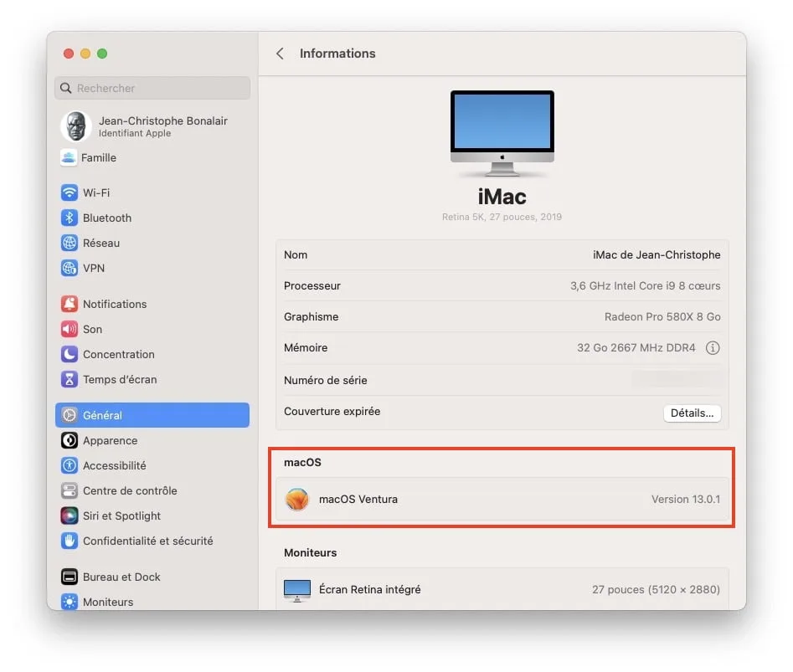Click the Wi-Fi icon in sidebar
The image size is (793, 672).
[x=70, y=192]
